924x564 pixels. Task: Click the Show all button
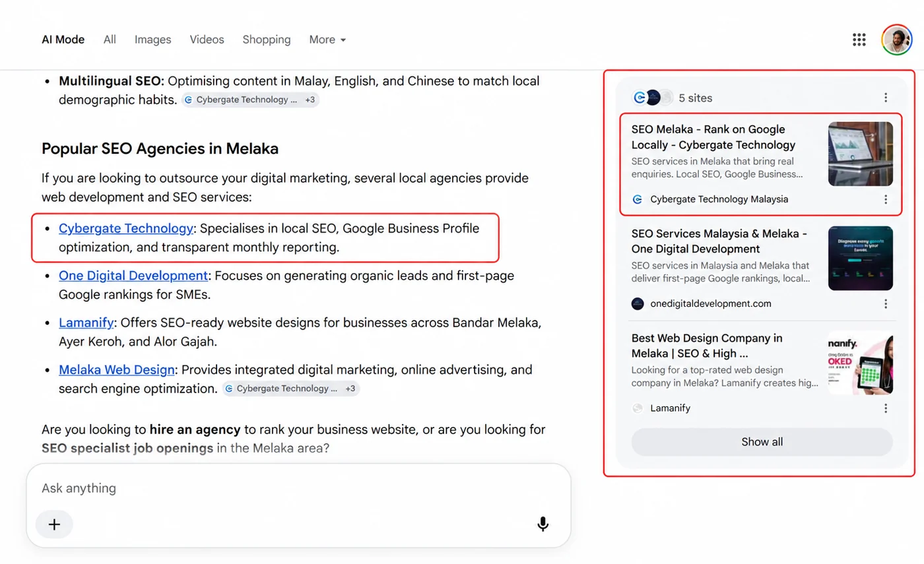[x=762, y=442]
